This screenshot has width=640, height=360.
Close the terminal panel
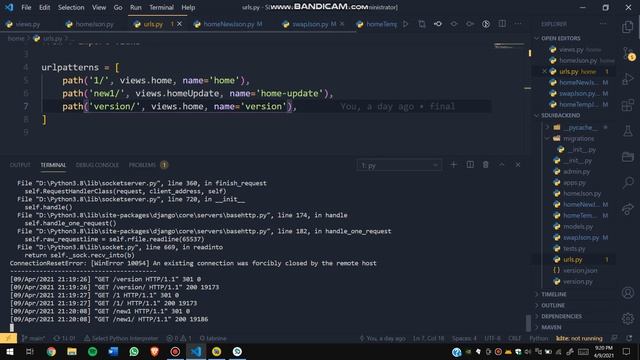(x=518, y=165)
